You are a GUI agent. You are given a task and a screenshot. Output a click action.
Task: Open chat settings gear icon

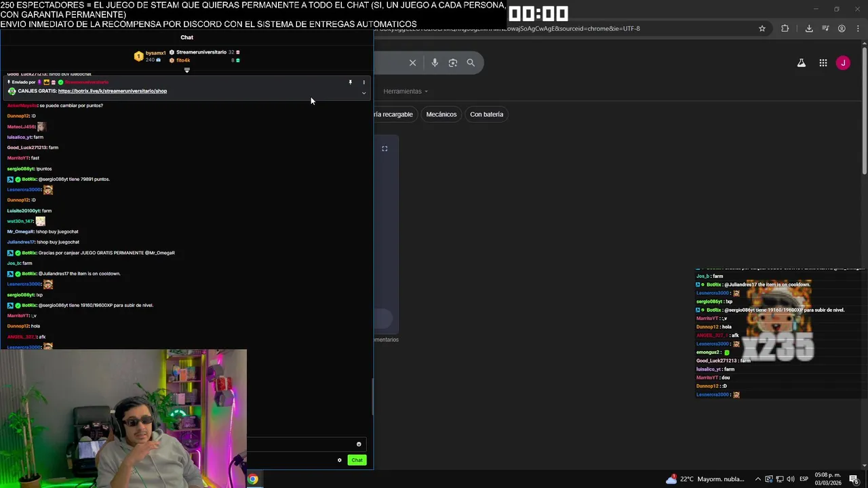coord(340,460)
